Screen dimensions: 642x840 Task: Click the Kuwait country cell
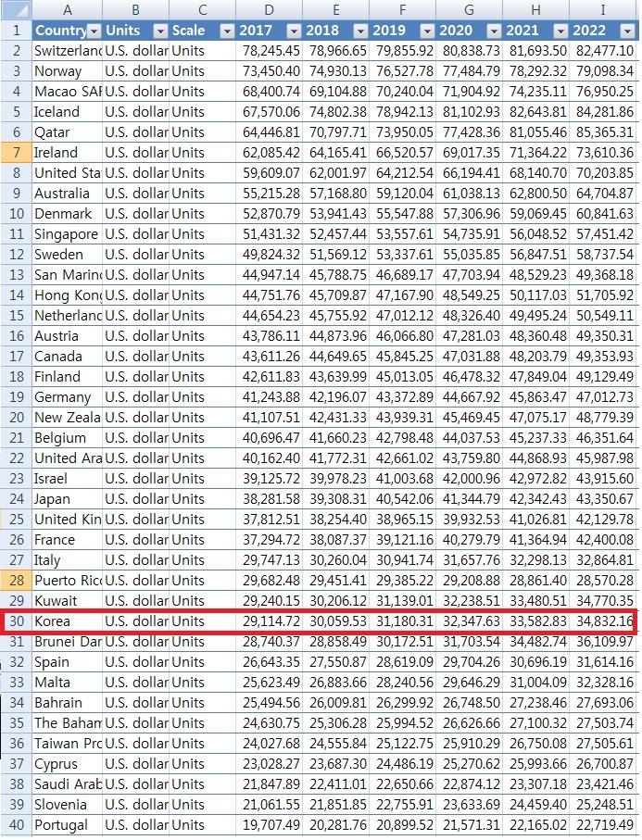coord(68,601)
